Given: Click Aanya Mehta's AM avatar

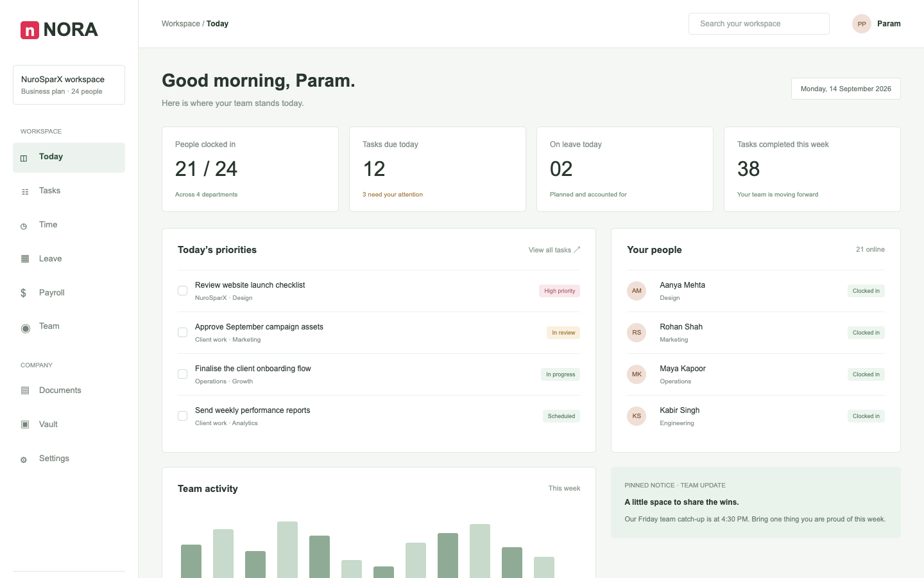Looking at the screenshot, I should 637,291.
